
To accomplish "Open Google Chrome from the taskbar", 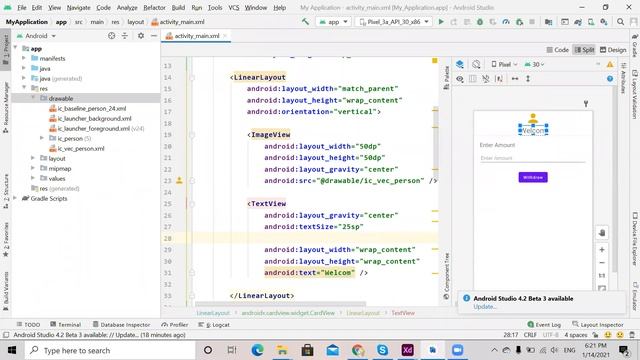I will click(358, 350).
